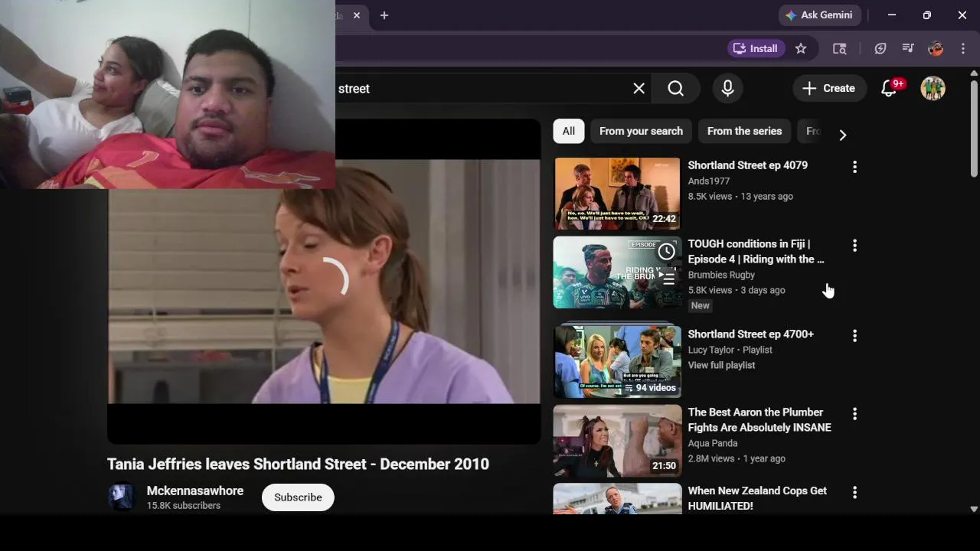Open the Chrome profile avatar

(936, 48)
